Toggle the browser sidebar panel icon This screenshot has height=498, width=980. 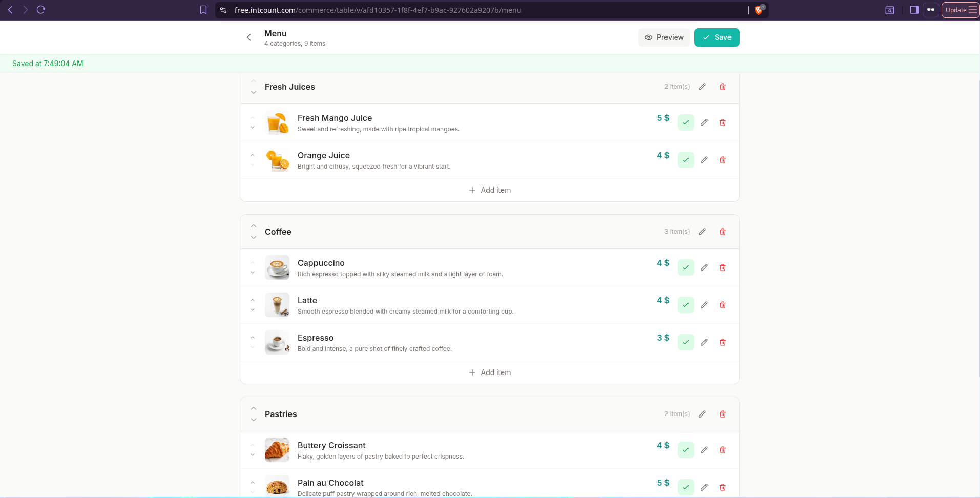[914, 10]
